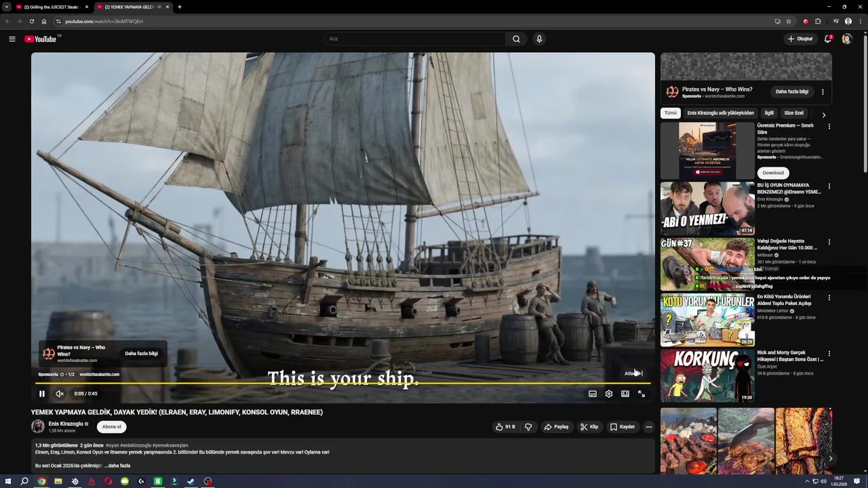This screenshot has height=488, width=868.
Task: Open the YouTube hamburger guide menu
Action: click(12, 39)
